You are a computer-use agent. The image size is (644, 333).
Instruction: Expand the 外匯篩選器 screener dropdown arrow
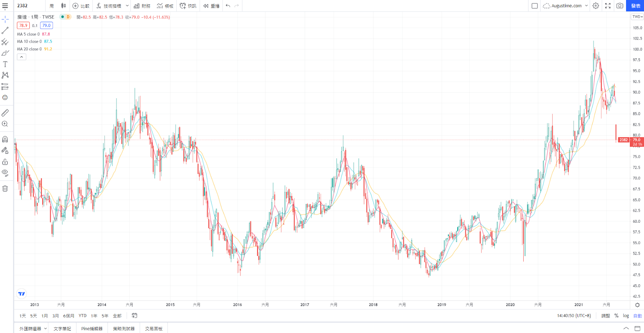45,329
